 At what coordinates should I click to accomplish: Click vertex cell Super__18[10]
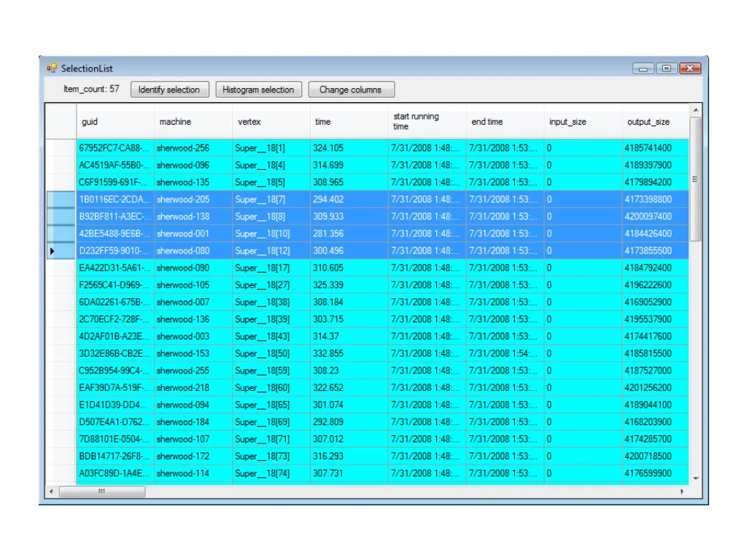point(271,234)
